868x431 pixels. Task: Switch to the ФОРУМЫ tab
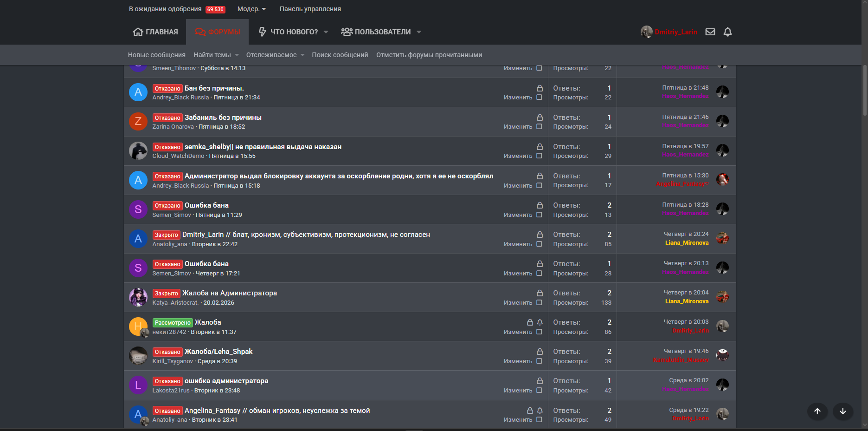218,32
